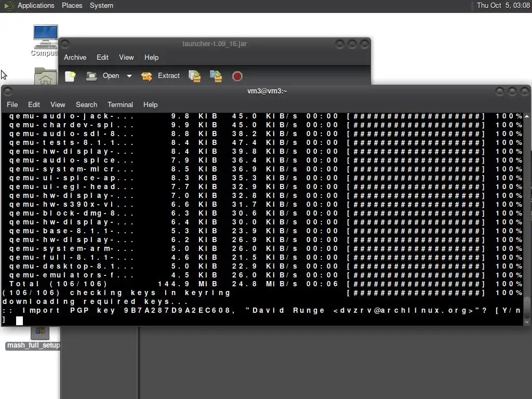Open the terminal File menu
The image size is (532, 399).
click(x=12, y=104)
